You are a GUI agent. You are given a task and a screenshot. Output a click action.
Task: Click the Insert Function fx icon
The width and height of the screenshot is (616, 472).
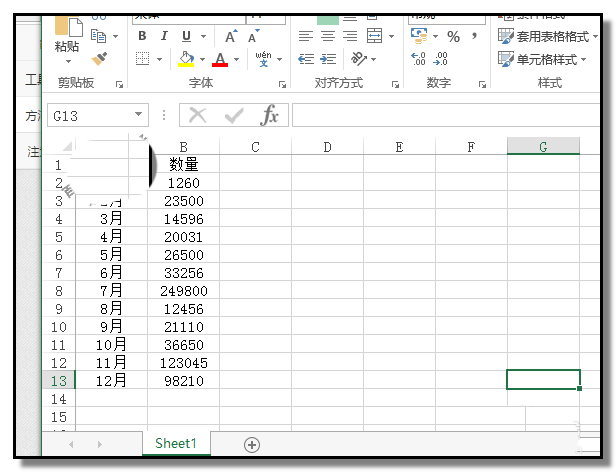(269, 116)
